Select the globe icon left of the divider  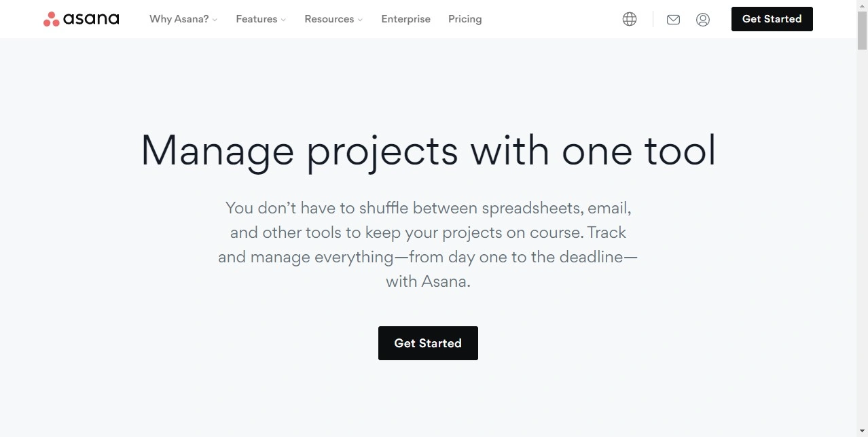click(629, 19)
